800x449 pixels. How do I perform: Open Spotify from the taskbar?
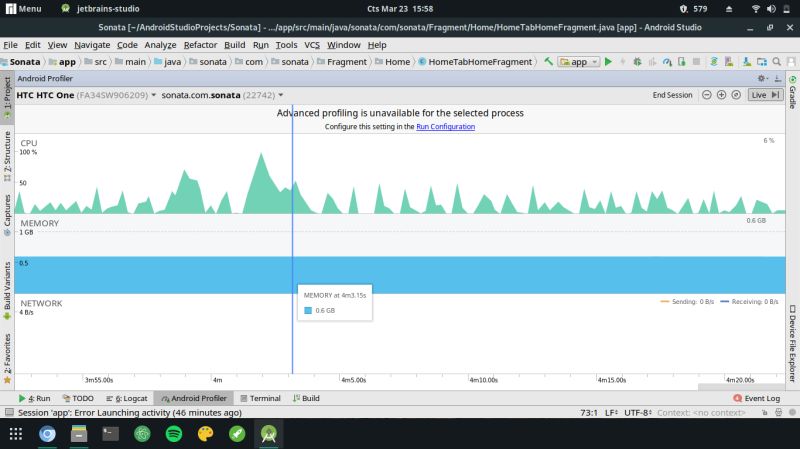(x=174, y=434)
